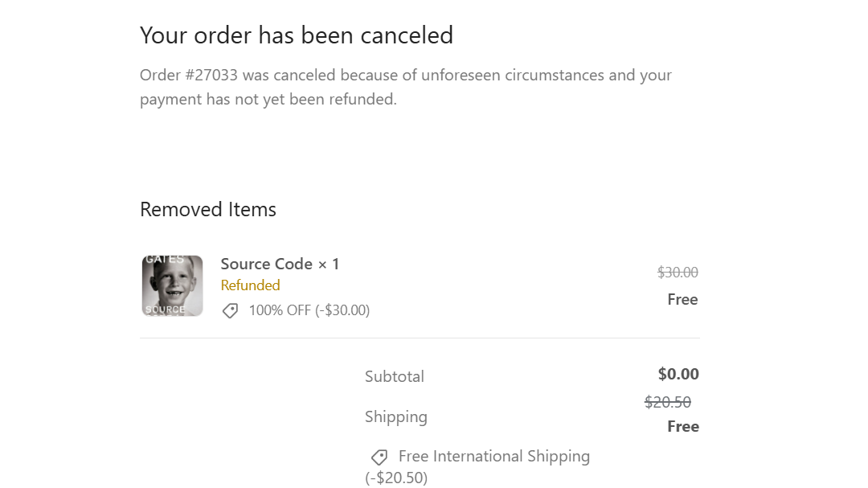868x488 pixels.
Task: Click the gold Refunded status label
Action: coord(250,285)
